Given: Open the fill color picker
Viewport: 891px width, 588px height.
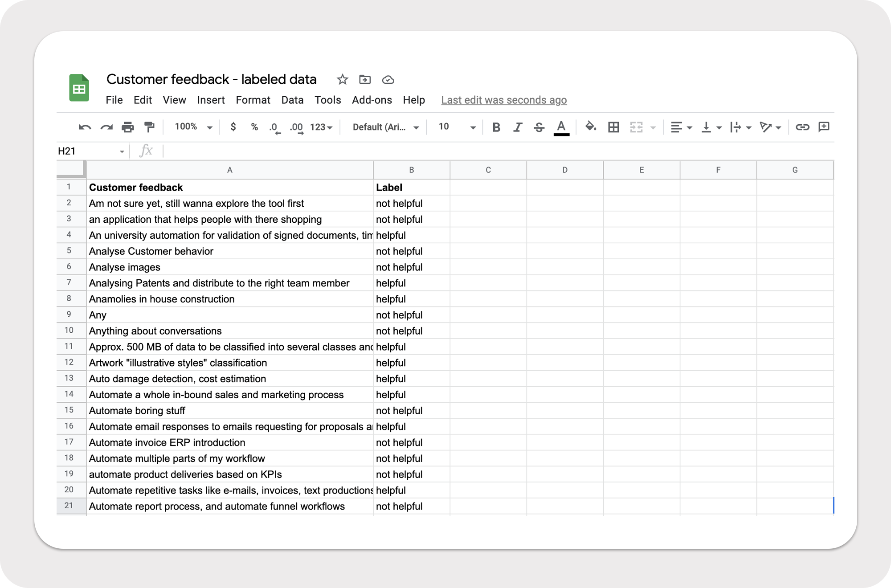Looking at the screenshot, I should click(x=591, y=127).
